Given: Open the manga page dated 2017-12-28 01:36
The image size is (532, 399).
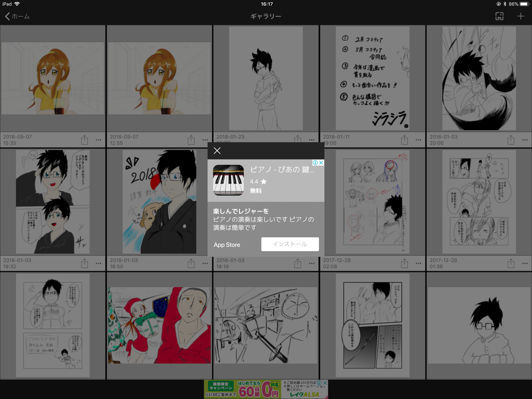Looking at the screenshot, I should [x=479, y=202].
